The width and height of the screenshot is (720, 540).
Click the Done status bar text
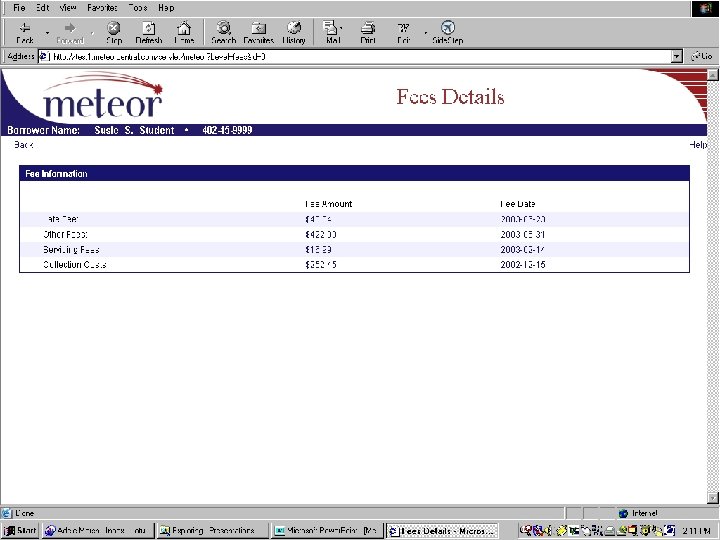pos(25,513)
